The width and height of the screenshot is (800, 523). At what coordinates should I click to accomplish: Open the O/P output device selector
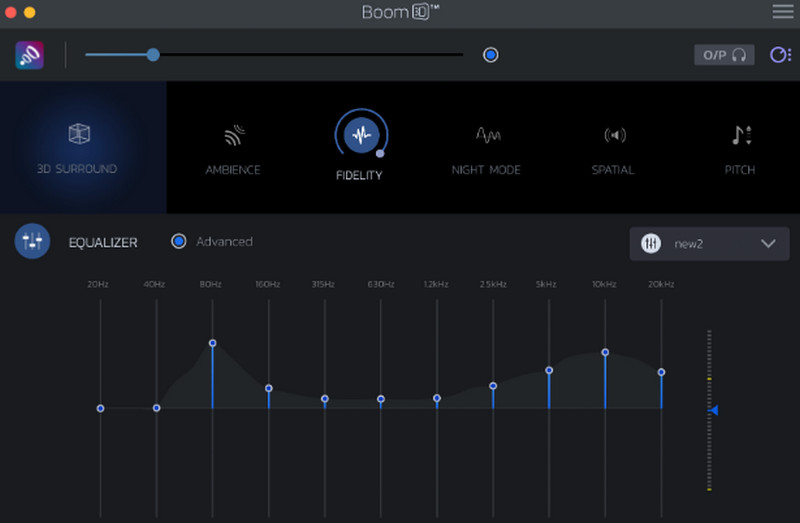point(724,55)
